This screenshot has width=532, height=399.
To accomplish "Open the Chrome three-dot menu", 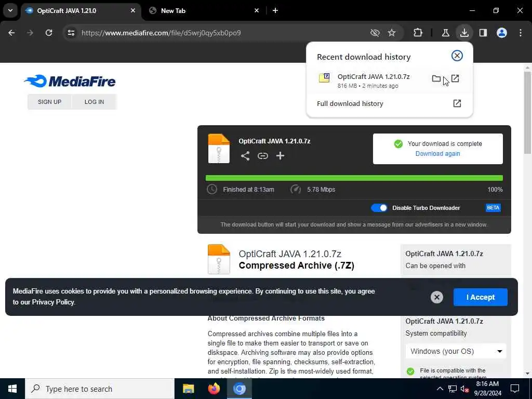I will 521,33.
